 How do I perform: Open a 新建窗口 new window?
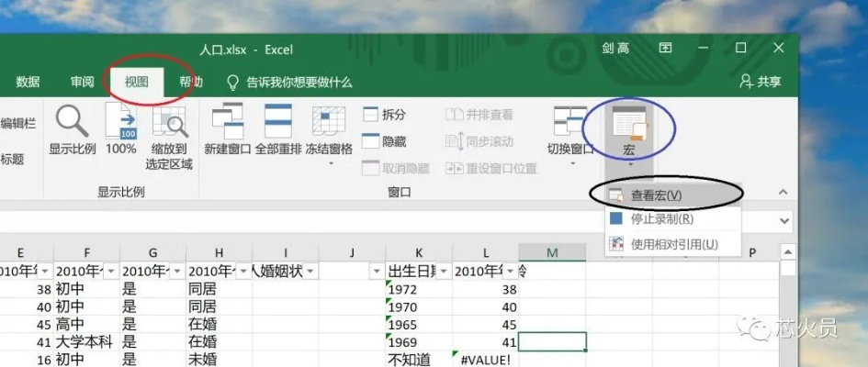227,122
